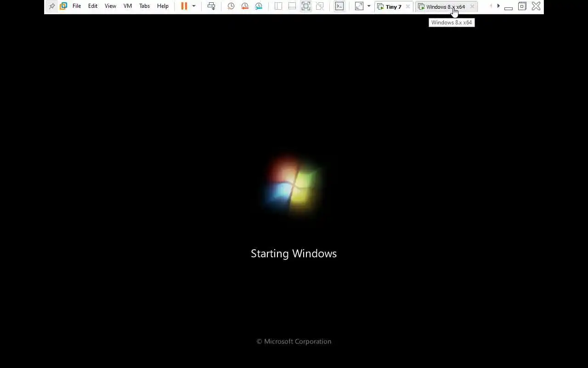
Task: Pause the running virtual machine
Action: 184,6
